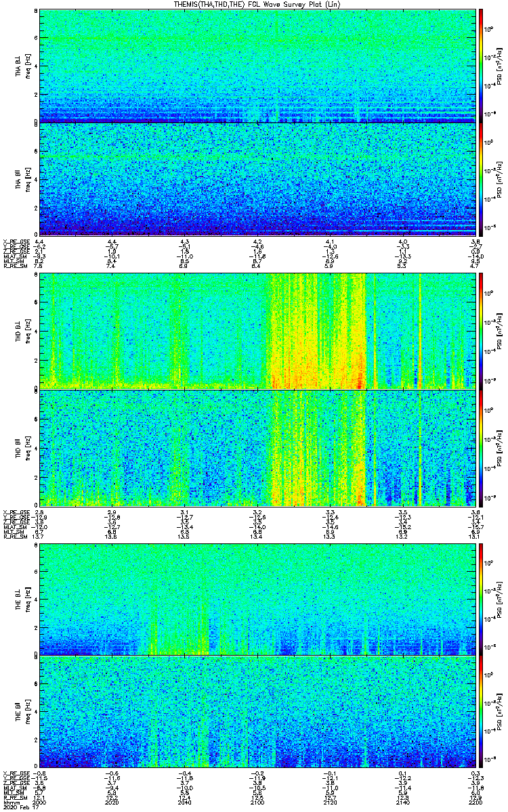508x812 pixels.
Task: Click the 2120 time tick label
Action: (x=330, y=803)
